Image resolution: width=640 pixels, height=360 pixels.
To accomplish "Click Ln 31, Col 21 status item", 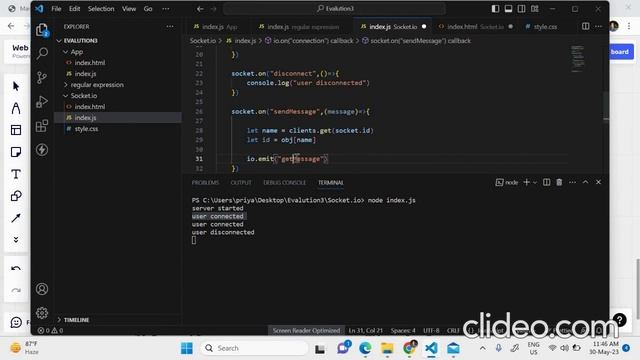I will [366, 330].
